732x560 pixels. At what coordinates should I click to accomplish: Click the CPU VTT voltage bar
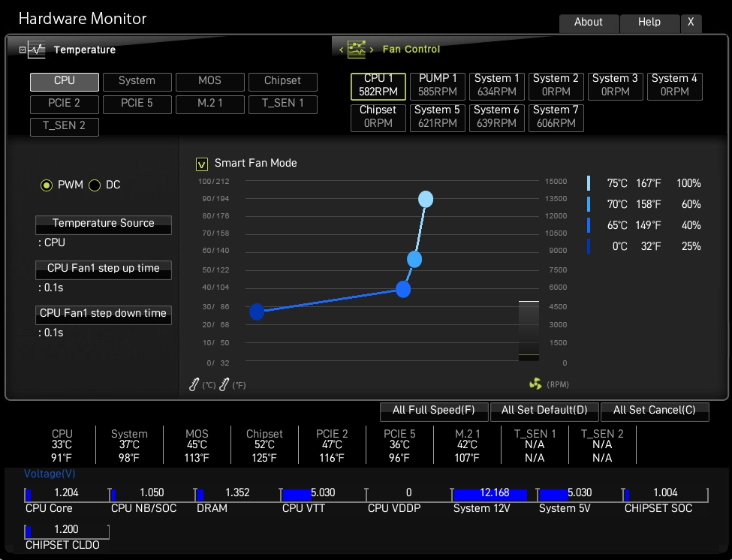tap(324, 494)
